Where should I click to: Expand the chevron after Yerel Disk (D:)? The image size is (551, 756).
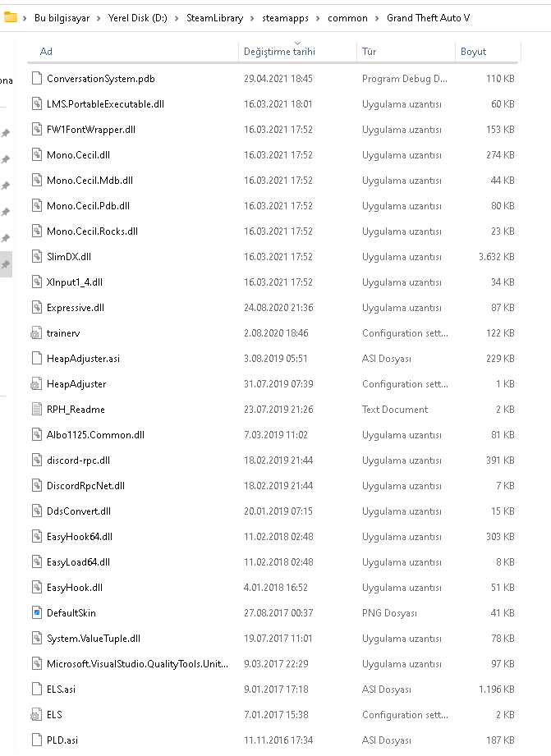(x=177, y=18)
